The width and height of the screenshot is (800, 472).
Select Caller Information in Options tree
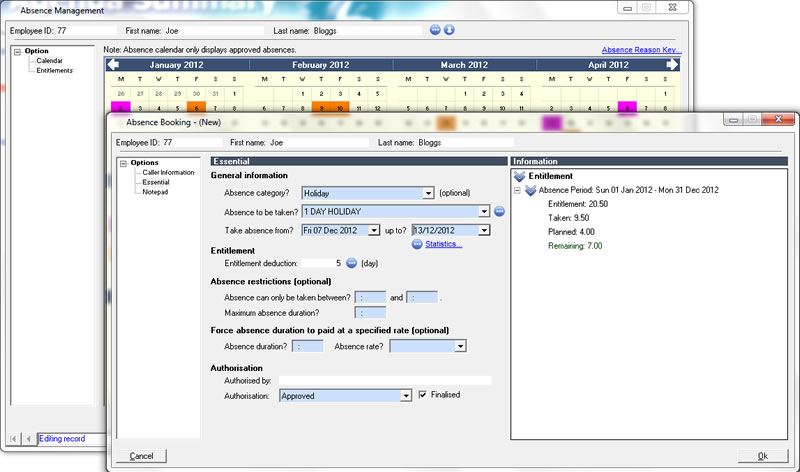168,173
